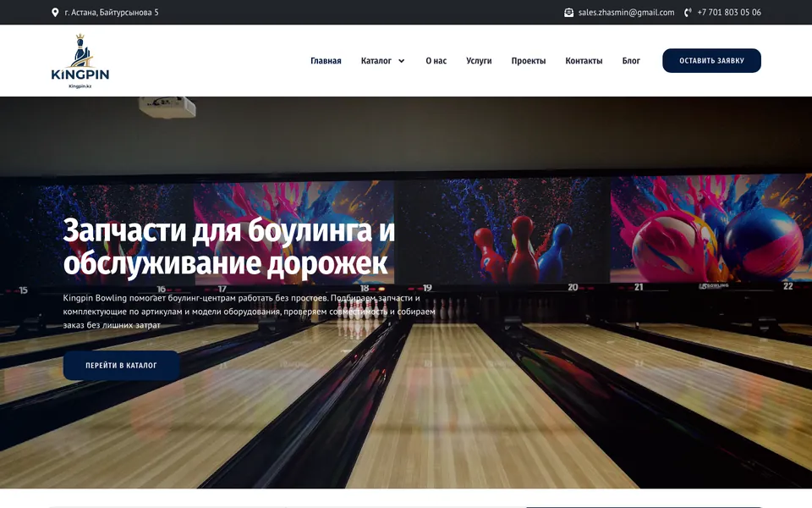Image resolution: width=812 pixels, height=508 pixels.
Task: Click the sales.zhasmin@gmail.com email link
Action: 626,13
